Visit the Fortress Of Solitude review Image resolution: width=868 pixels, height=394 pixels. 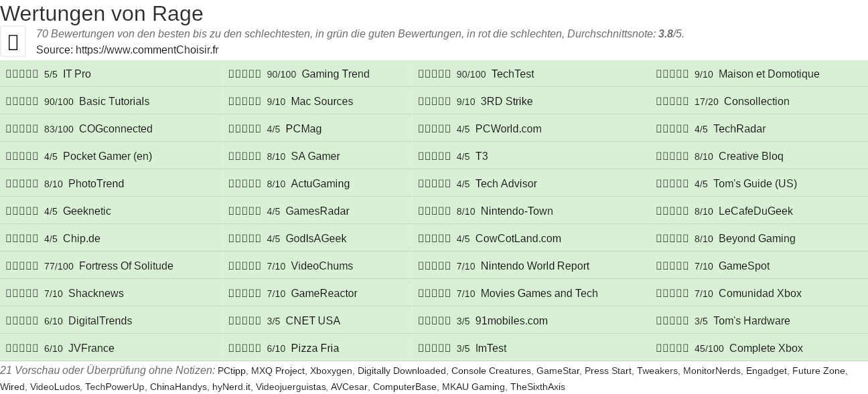pyautogui.click(x=126, y=266)
